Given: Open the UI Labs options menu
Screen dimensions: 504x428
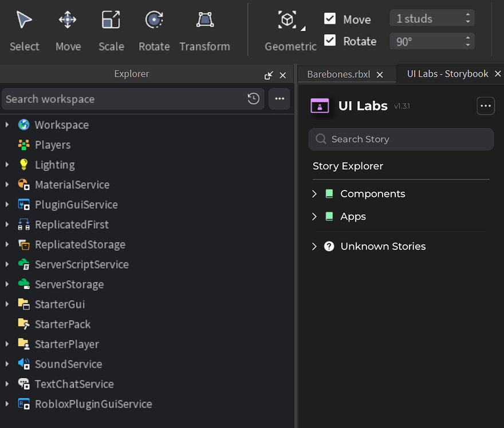Looking at the screenshot, I should (x=485, y=105).
